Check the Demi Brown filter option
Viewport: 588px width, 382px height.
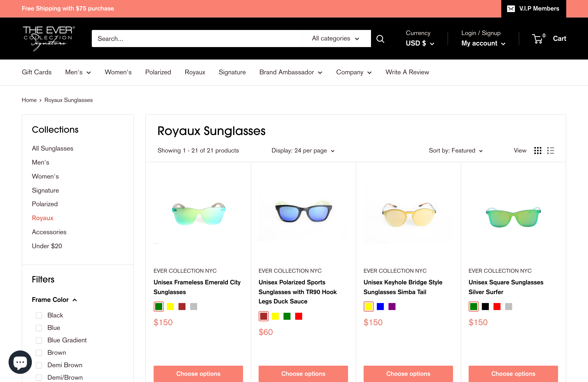(39, 365)
